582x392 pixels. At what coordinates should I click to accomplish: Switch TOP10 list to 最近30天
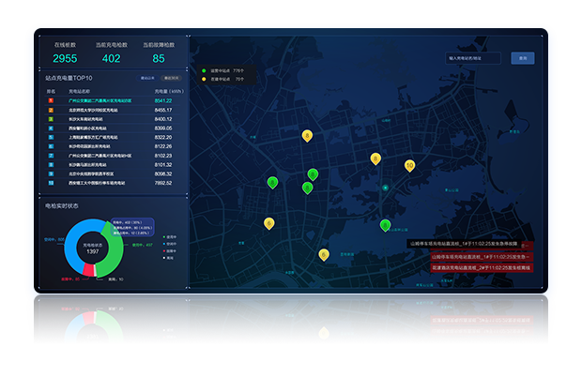click(x=171, y=78)
